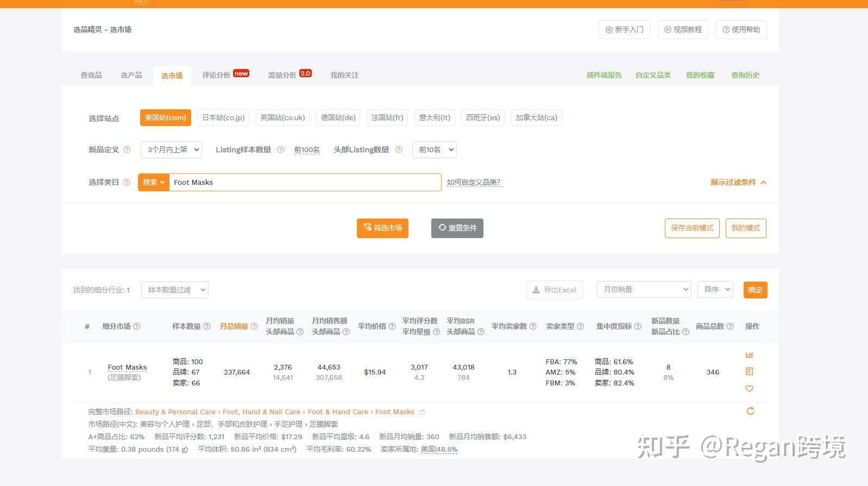Click the 导出Excel export button
Screen dimensions: 868x486
[x=555, y=290]
